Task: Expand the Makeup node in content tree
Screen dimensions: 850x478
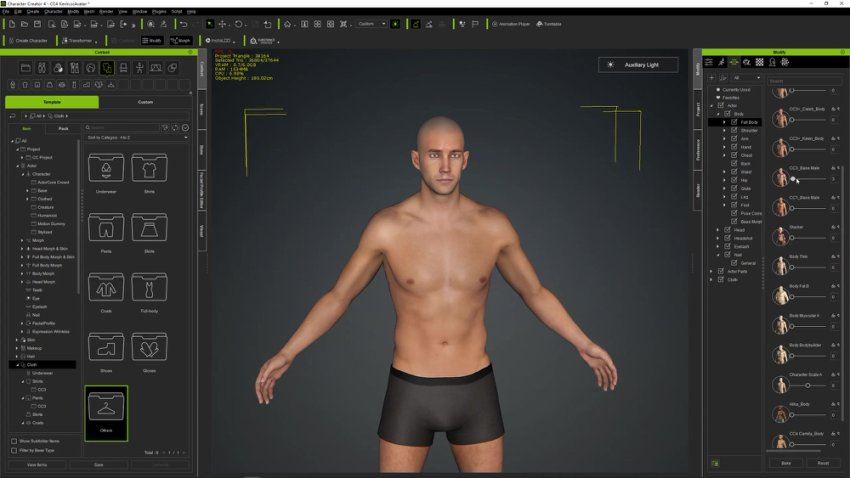Action: pyautogui.click(x=17, y=348)
